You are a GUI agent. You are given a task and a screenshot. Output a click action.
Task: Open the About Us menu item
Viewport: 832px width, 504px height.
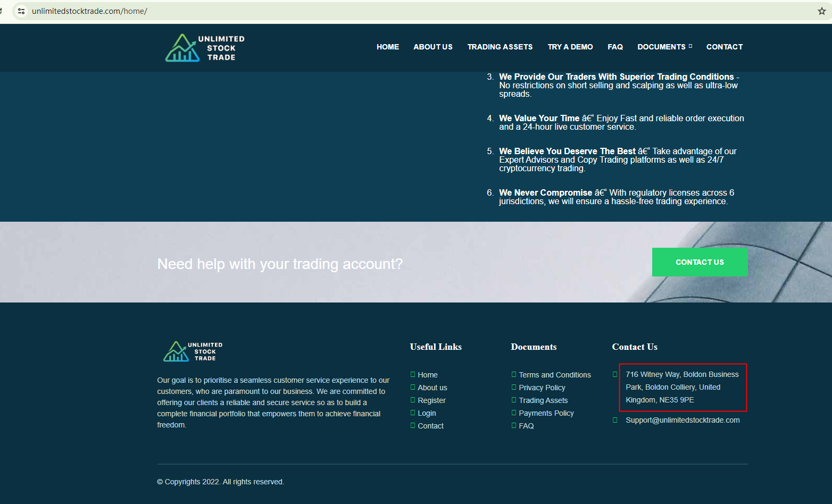pos(433,47)
